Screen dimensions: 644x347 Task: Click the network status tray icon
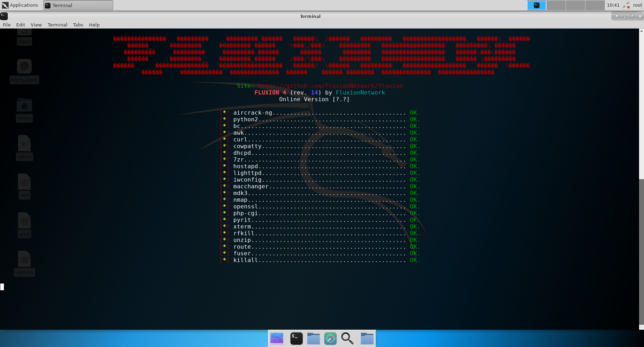pos(626,5)
